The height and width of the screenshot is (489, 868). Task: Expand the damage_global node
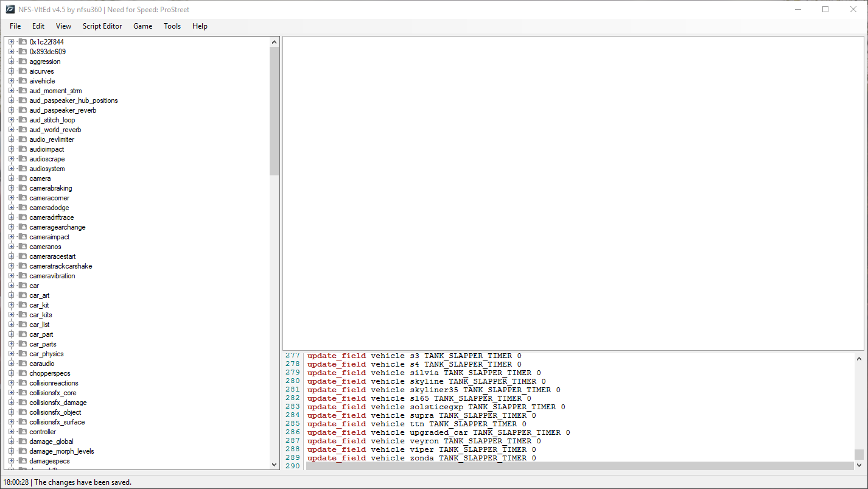11,442
